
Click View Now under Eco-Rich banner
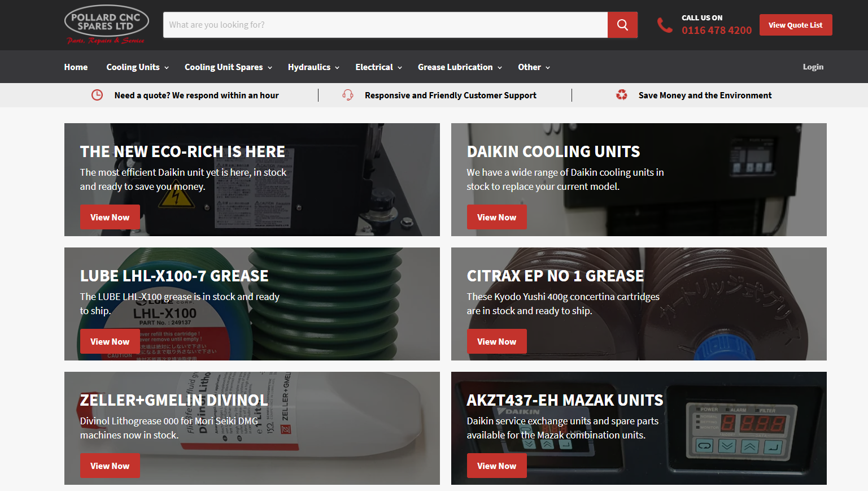(110, 218)
